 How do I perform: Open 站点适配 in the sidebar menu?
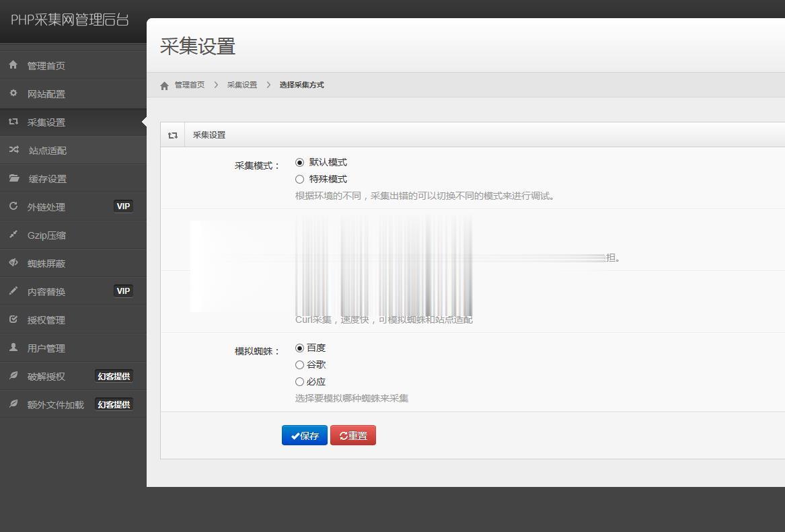tap(73, 150)
